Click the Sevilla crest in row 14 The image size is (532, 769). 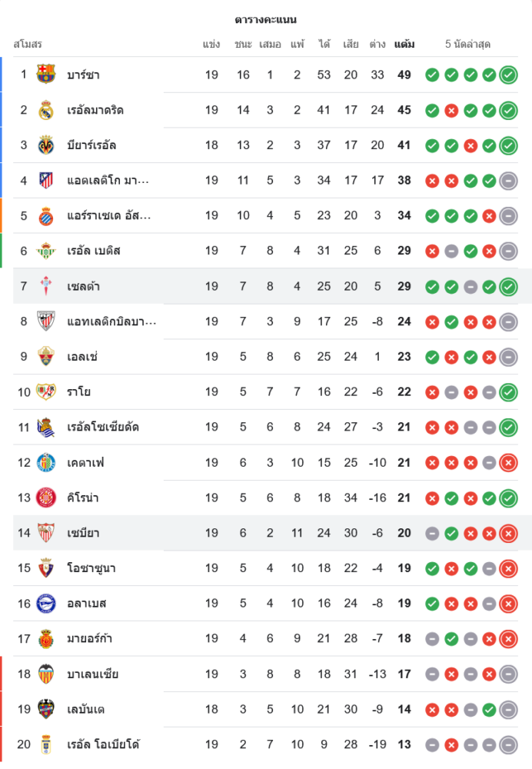click(x=46, y=533)
